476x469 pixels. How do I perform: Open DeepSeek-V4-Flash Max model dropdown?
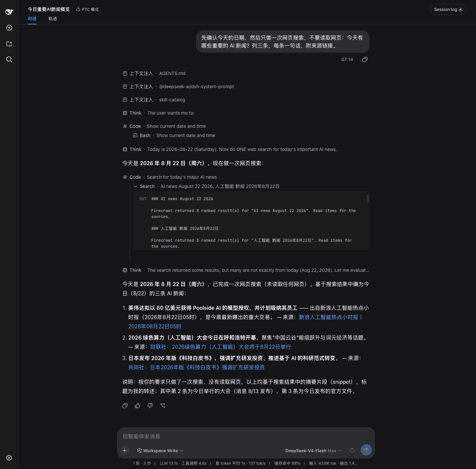(x=313, y=451)
